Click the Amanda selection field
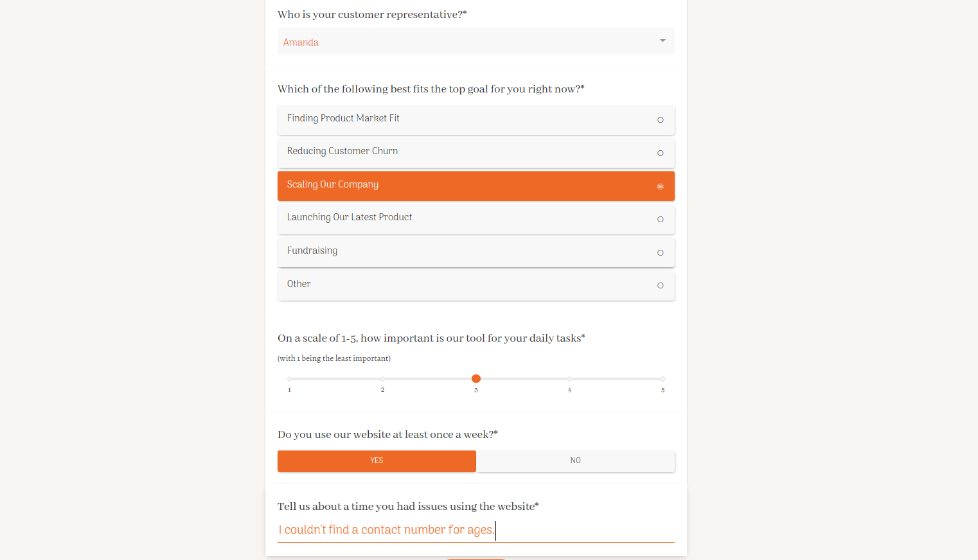The image size is (978, 560). [x=463, y=42]
